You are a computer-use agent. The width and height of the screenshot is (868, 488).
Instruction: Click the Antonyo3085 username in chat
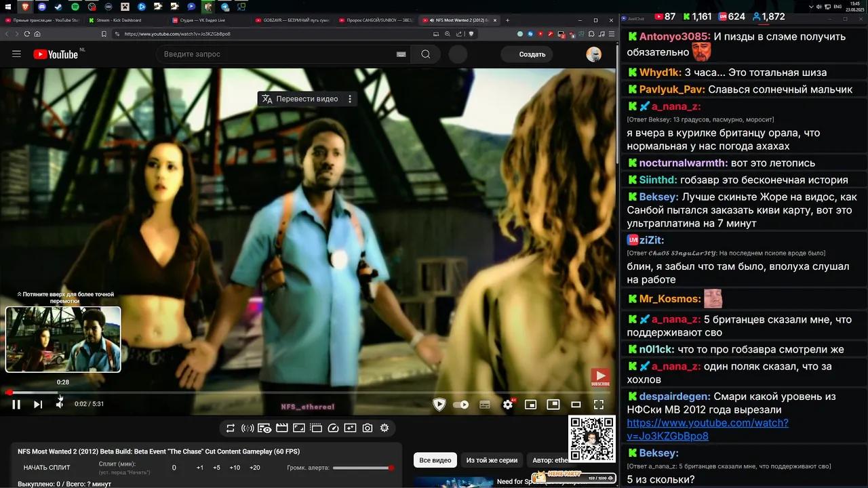click(x=675, y=37)
